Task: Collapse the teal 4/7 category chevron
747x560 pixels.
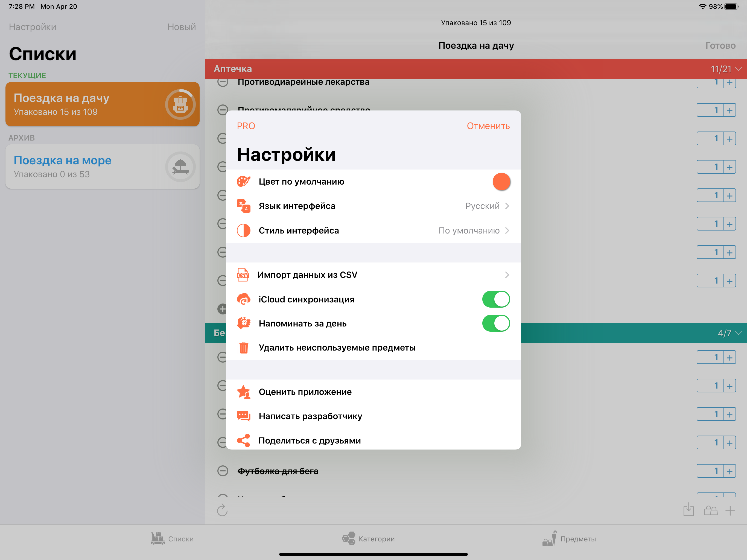Action: [739, 333]
